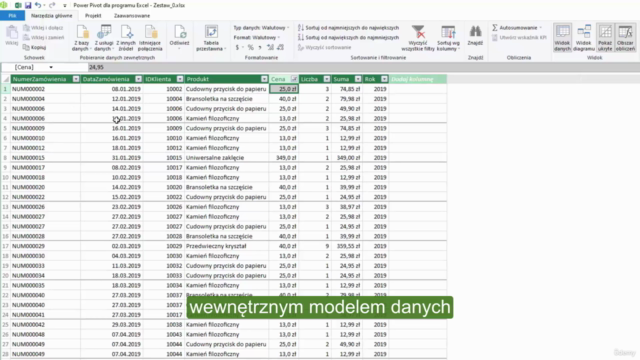Open the [Cena] name box dropdown
Image resolution: width=640 pixels, height=360 pixels.
pyautogui.click(x=51, y=67)
